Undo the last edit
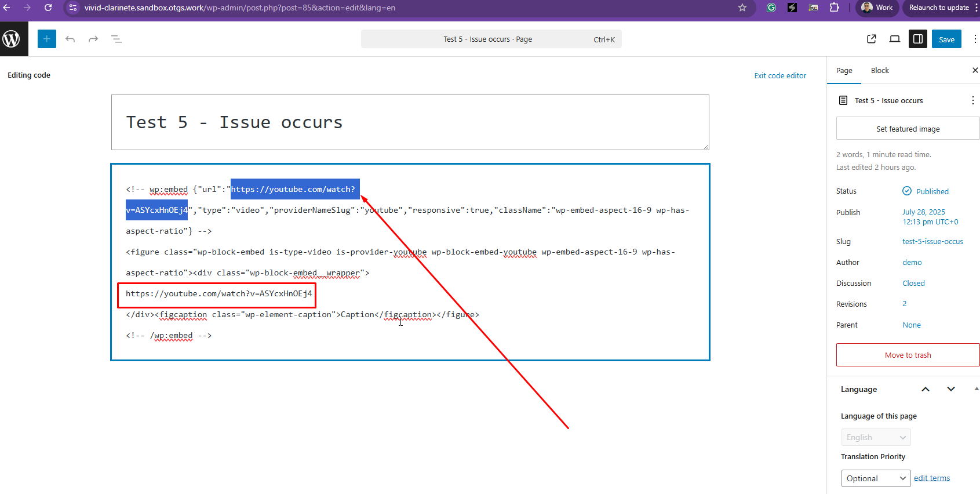Screen dimensions: 980x494 pyautogui.click(x=70, y=39)
